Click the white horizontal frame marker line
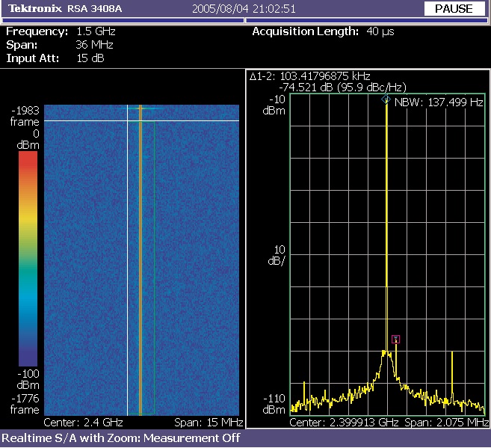This screenshot has height=448, width=491. click(x=75, y=120)
